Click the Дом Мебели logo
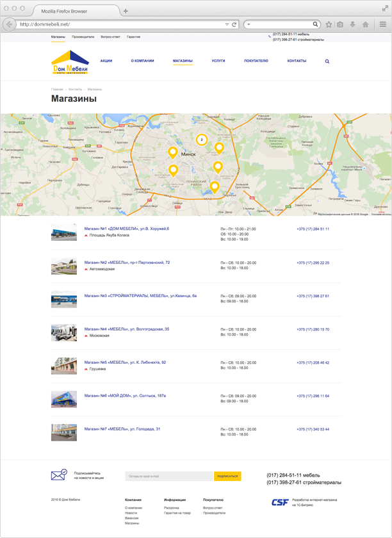The image size is (392, 538). point(70,62)
